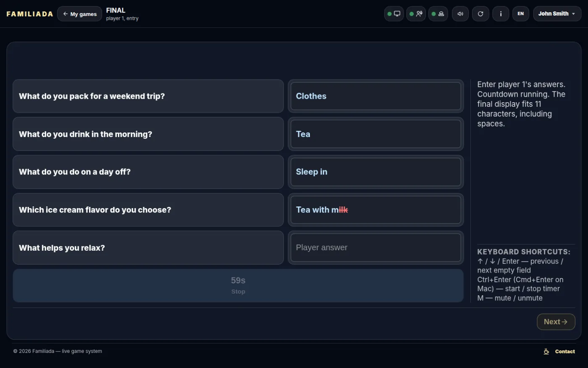Edit the Clothes answer field
The width and height of the screenshot is (588, 368).
coord(376,96)
